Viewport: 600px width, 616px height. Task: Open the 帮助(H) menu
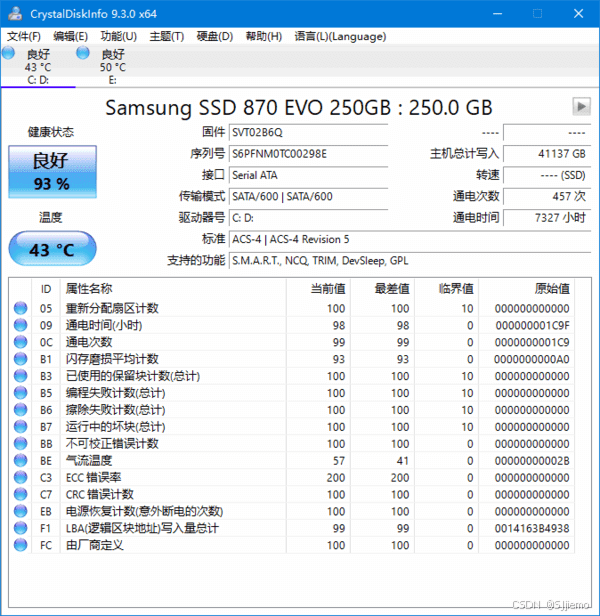click(264, 37)
